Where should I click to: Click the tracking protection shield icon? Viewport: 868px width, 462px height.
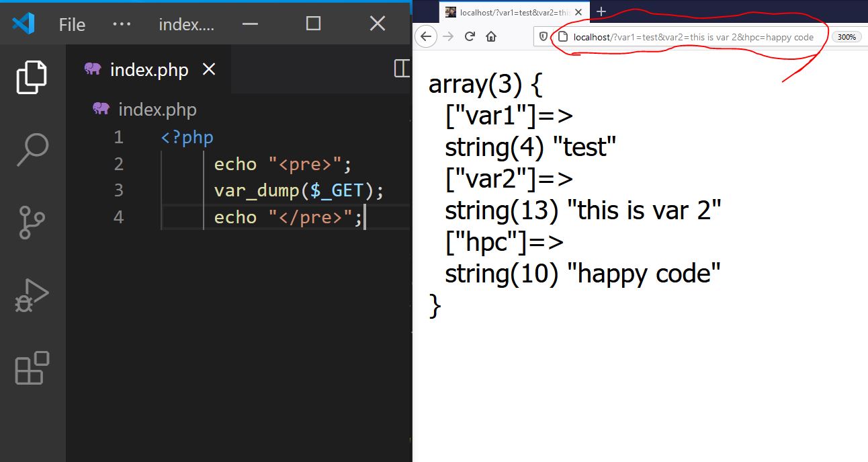point(544,37)
